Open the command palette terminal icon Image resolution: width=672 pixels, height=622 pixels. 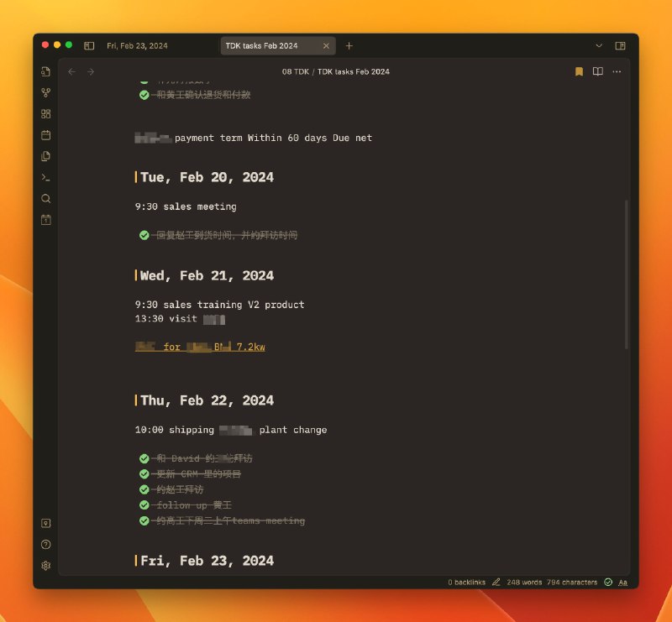[46, 177]
